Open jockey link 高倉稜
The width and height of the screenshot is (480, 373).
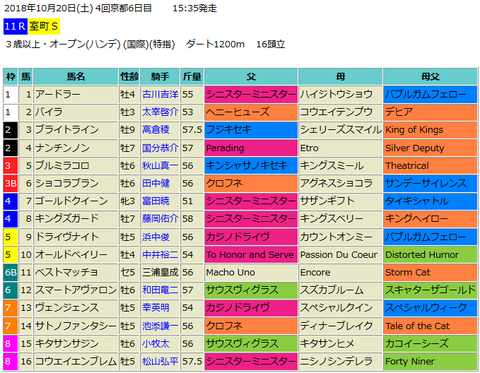156,130
